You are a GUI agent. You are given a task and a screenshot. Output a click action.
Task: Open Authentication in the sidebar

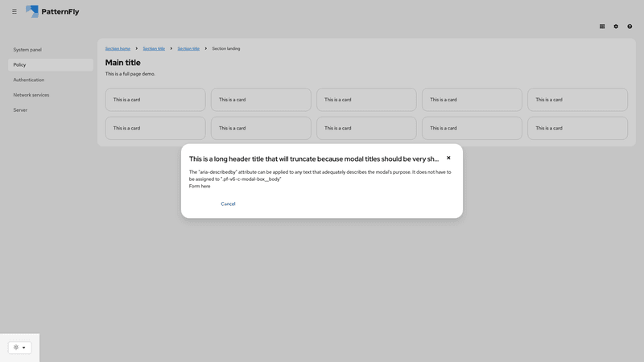(51, 80)
